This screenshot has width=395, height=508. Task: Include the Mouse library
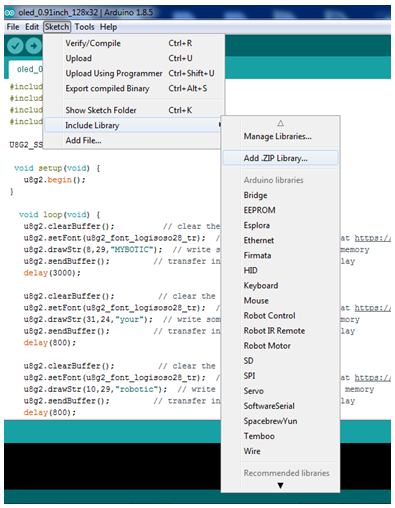(x=280, y=301)
